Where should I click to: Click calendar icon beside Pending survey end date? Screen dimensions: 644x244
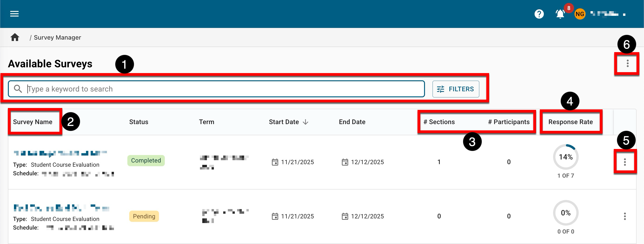(345, 216)
